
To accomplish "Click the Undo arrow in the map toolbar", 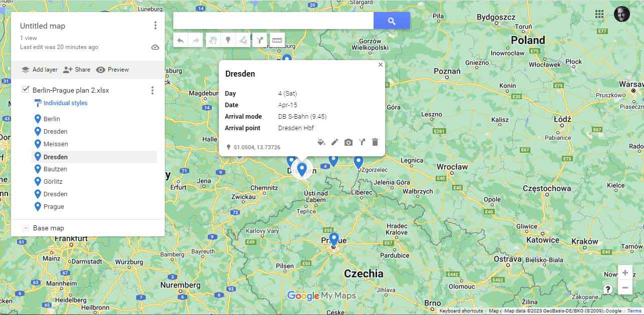I will coord(181,41).
